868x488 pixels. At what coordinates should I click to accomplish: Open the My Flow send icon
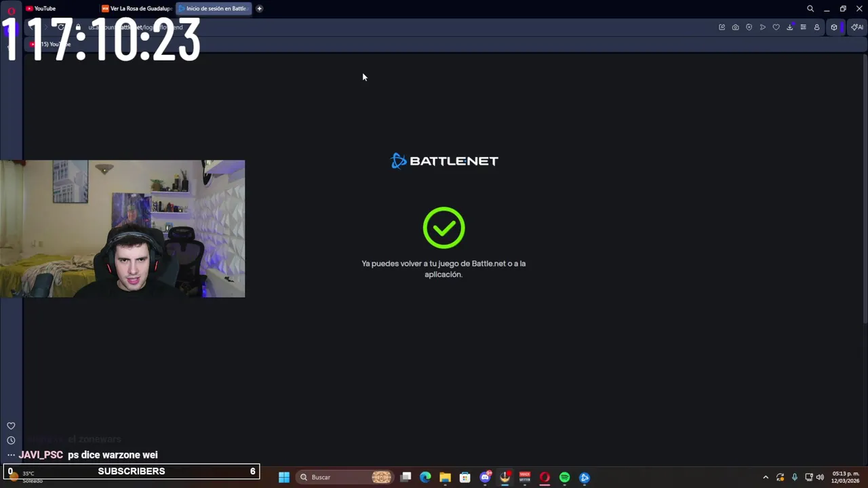click(762, 27)
